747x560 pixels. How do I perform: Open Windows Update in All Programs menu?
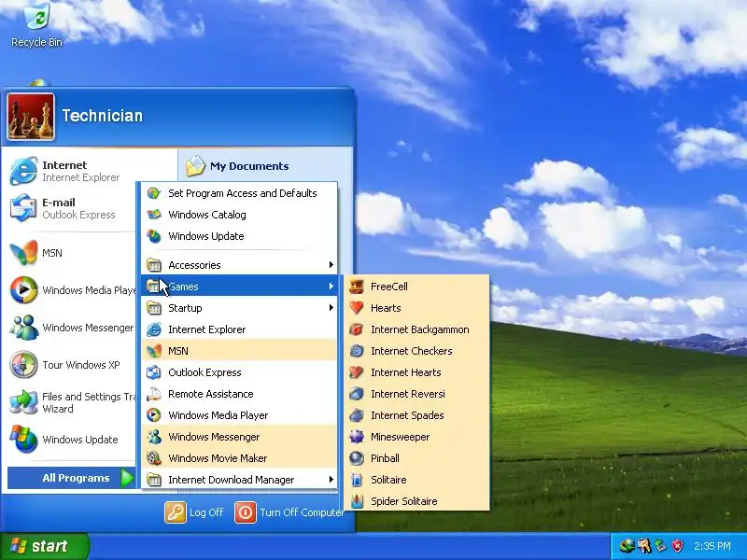239,236
